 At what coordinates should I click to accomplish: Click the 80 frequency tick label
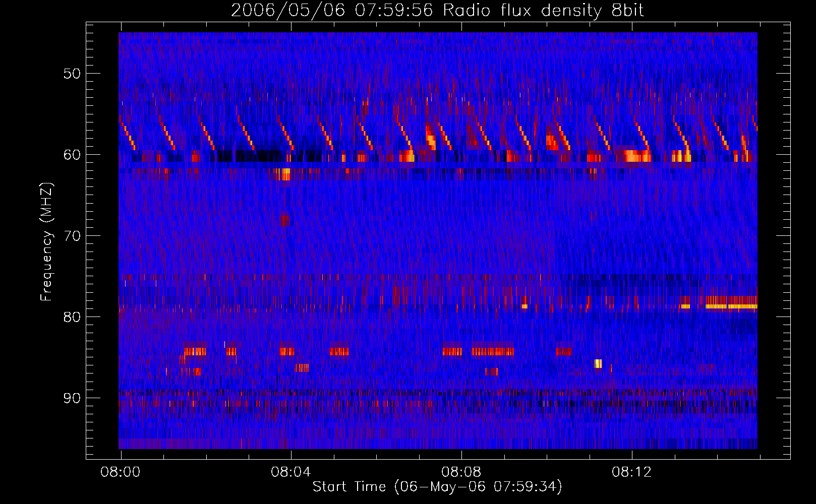[72, 317]
